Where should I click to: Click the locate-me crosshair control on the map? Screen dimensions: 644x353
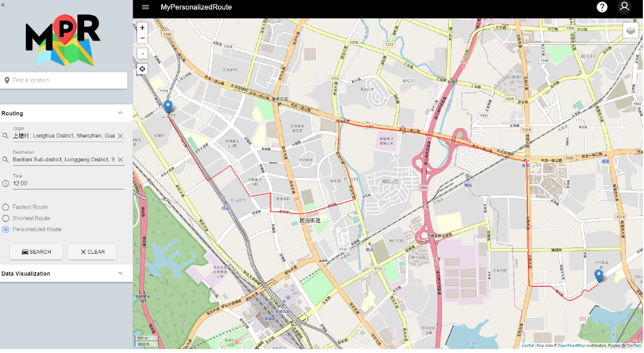click(x=142, y=69)
